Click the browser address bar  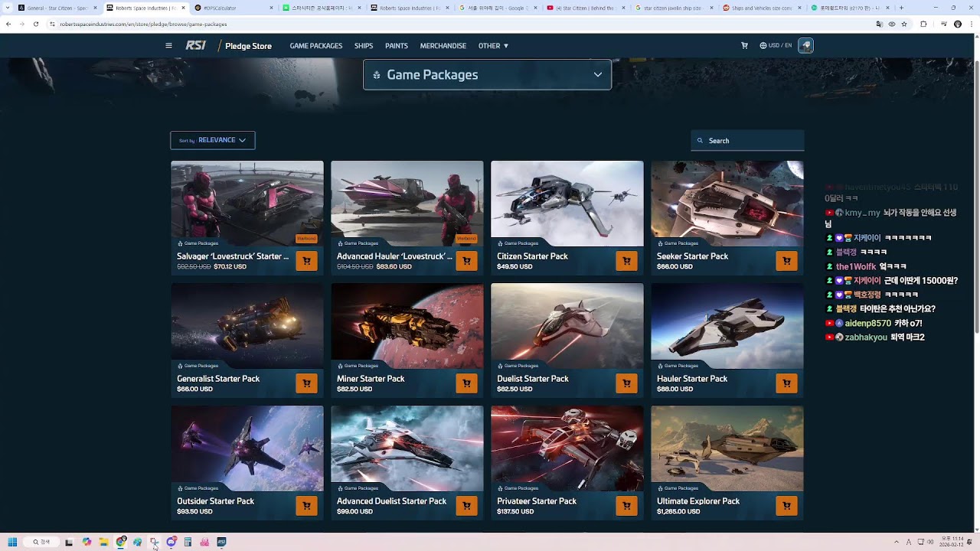[x=459, y=24]
